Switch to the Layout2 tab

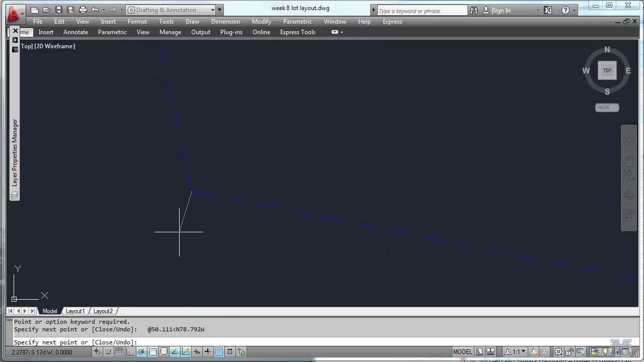[x=103, y=311]
